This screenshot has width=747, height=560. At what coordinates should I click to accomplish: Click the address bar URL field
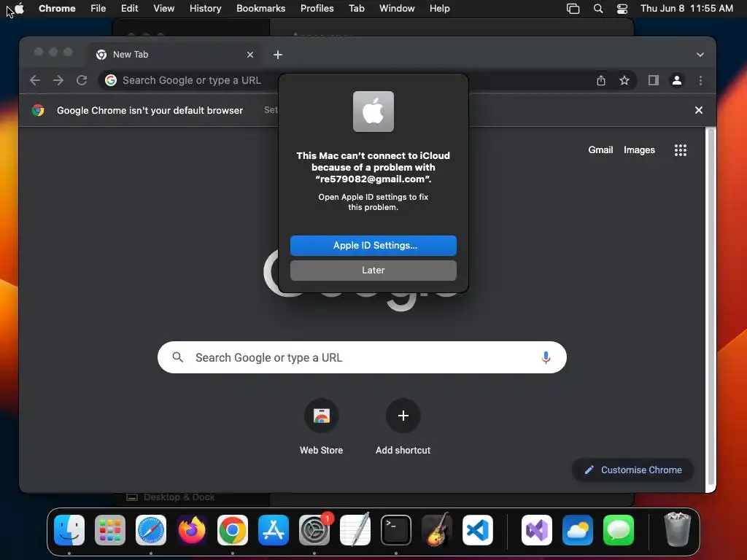[x=367, y=80]
